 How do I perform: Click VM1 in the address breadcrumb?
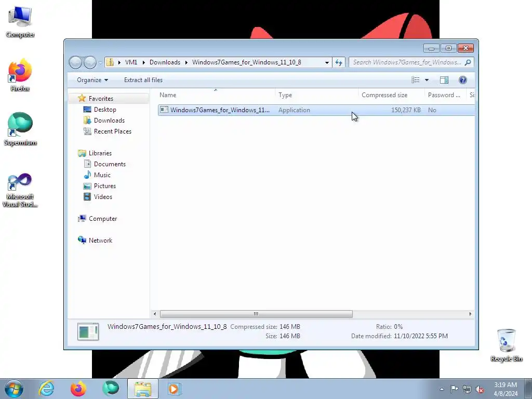pyautogui.click(x=131, y=62)
